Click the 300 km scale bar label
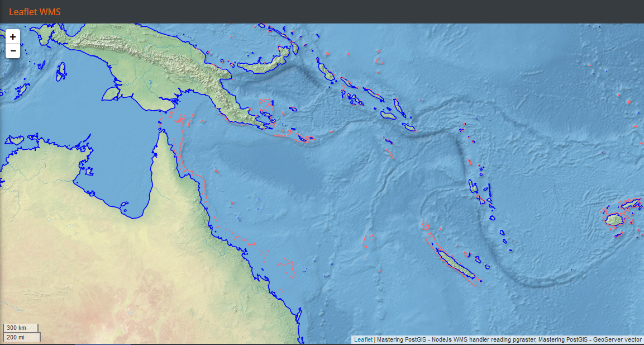The height and width of the screenshot is (345, 644). 21,328
